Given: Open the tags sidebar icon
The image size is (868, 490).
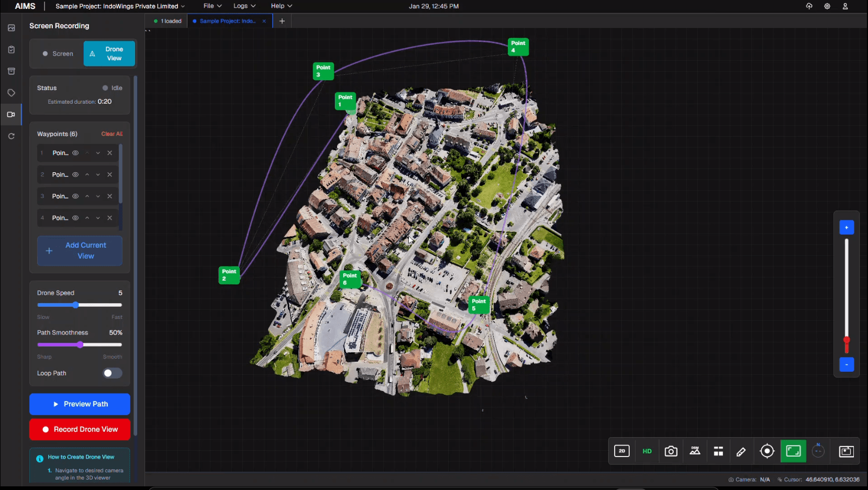Looking at the screenshot, I should click(11, 93).
